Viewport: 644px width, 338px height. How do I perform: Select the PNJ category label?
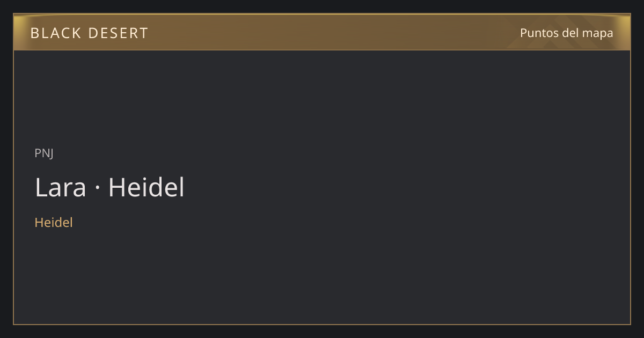(44, 153)
